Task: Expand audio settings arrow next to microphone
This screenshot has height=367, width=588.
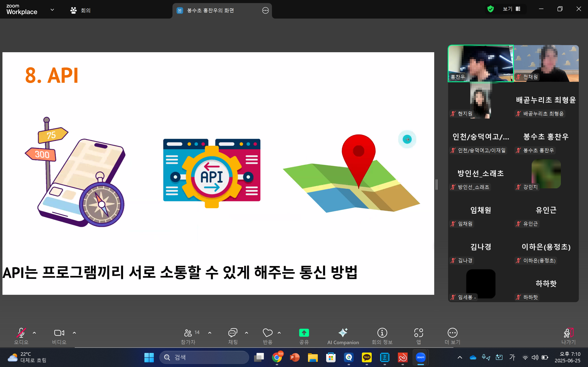Action: click(34, 333)
